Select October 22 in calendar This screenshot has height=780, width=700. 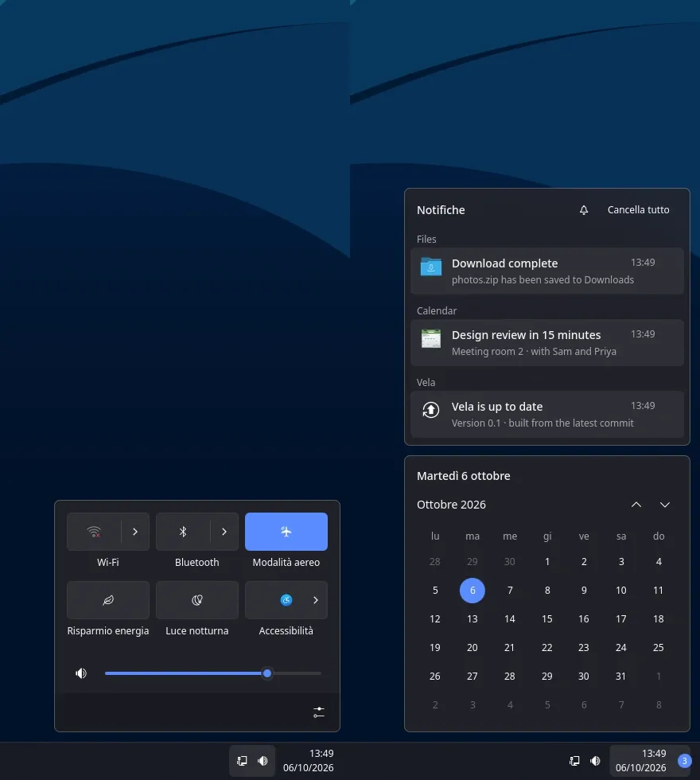[x=547, y=648]
